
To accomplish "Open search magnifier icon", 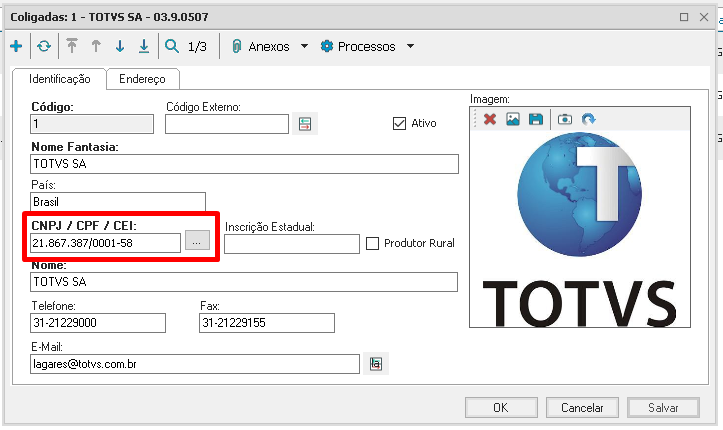I will [172, 46].
